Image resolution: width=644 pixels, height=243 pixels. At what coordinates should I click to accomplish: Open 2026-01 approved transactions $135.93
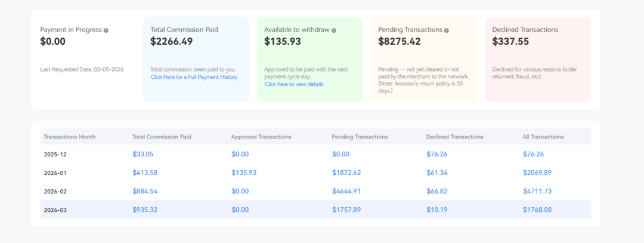click(244, 173)
